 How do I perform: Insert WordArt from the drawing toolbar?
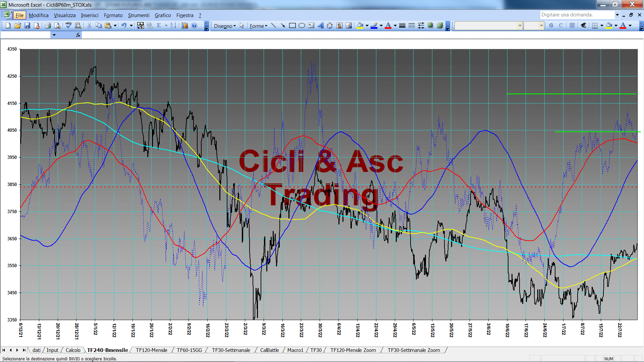point(321,25)
